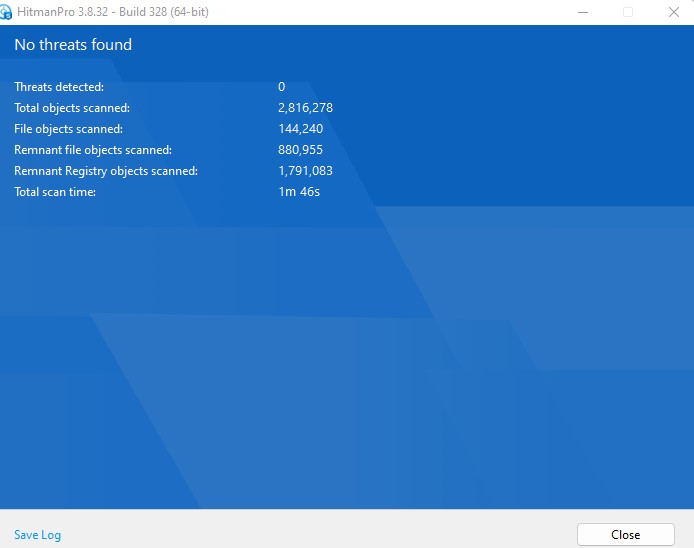Click the 'Total objects scanned:' label
Screen dimensions: 694x548
coord(72,108)
